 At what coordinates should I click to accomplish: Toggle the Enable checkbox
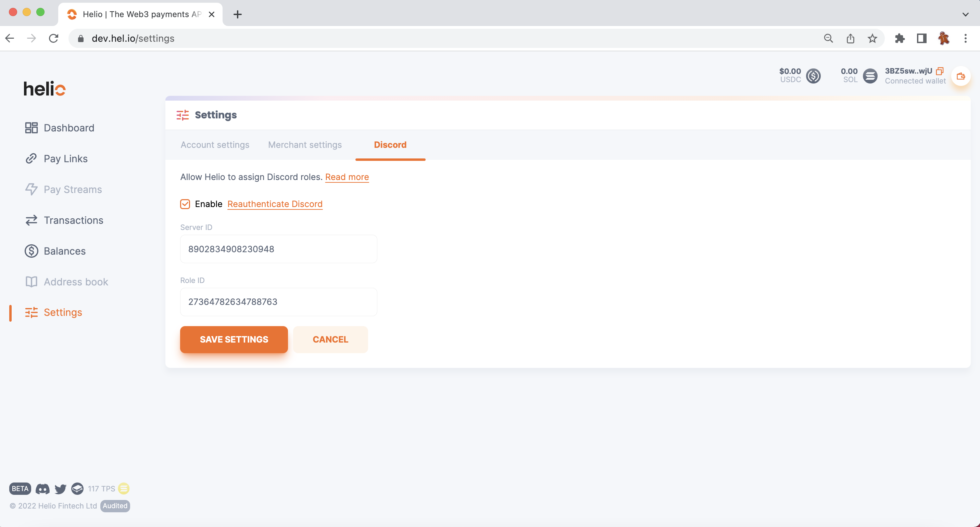click(x=185, y=204)
